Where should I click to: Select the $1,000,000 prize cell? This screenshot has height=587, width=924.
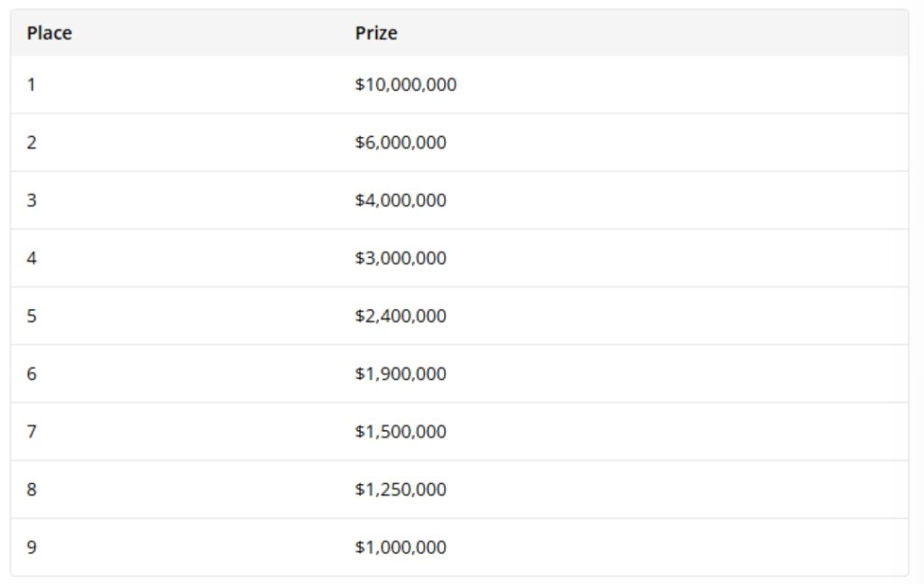click(x=401, y=546)
